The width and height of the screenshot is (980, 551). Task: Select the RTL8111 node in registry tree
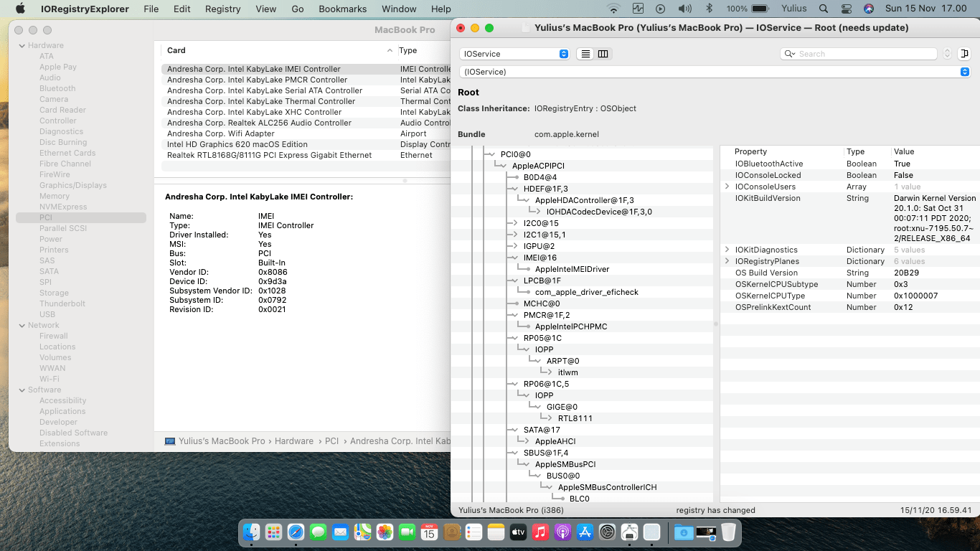tap(575, 418)
